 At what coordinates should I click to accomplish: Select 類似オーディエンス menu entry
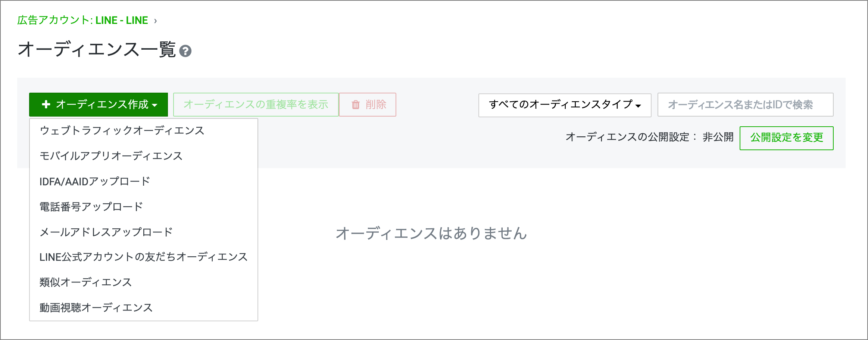85,282
